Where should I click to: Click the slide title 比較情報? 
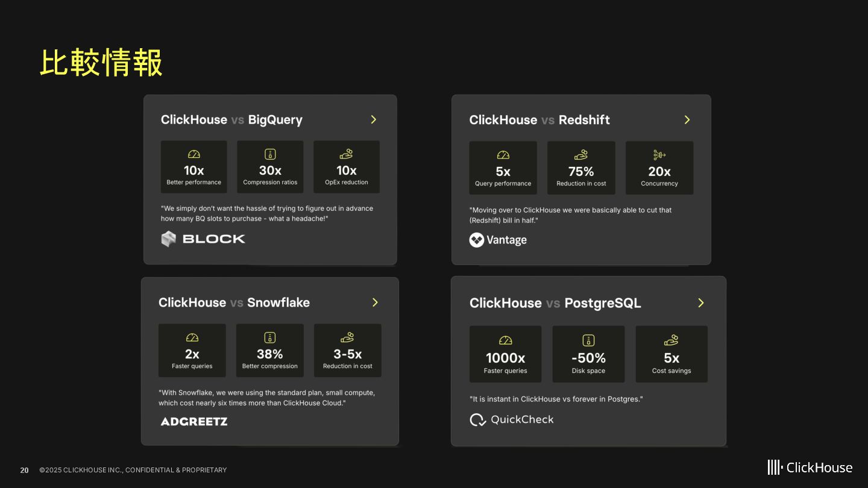101,63
